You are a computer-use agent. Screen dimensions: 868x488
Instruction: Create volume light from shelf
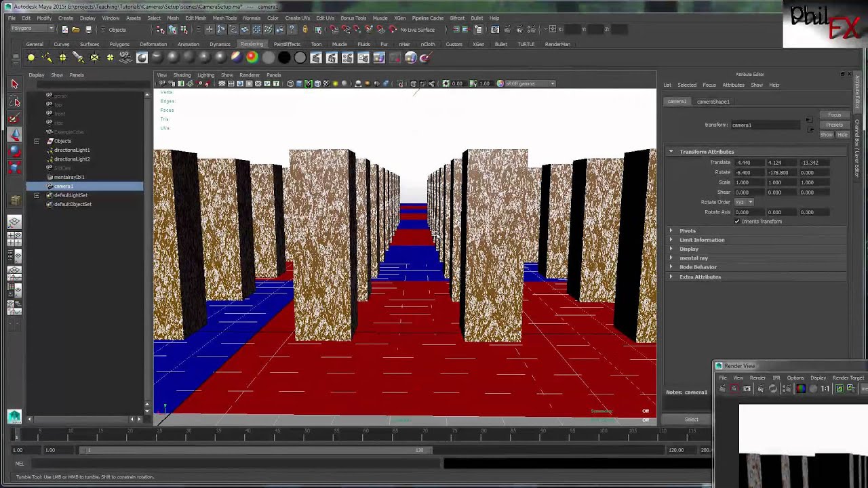[110, 58]
